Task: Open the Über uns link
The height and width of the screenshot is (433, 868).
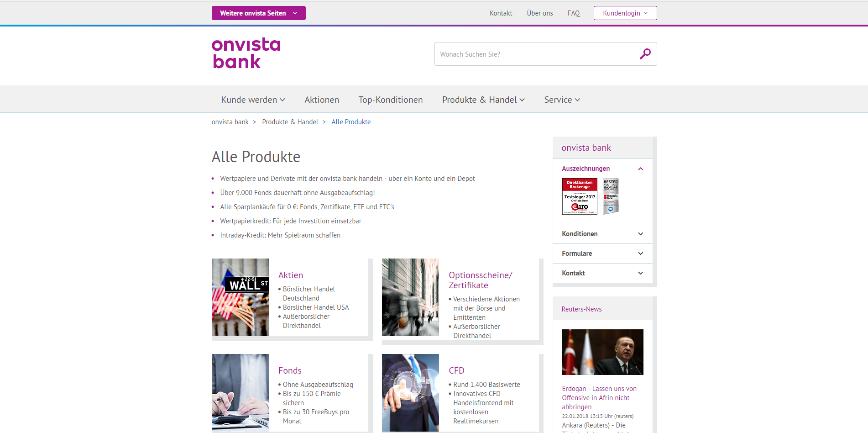Action: pos(539,13)
